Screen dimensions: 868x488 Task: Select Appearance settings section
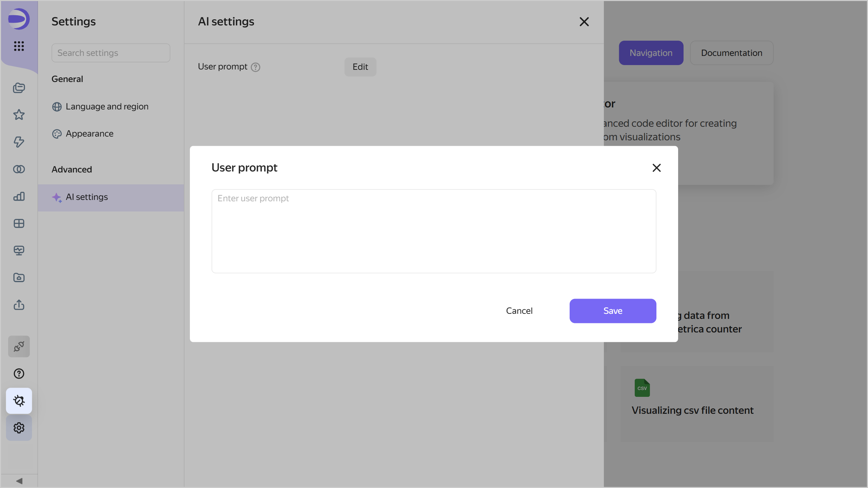90,134
